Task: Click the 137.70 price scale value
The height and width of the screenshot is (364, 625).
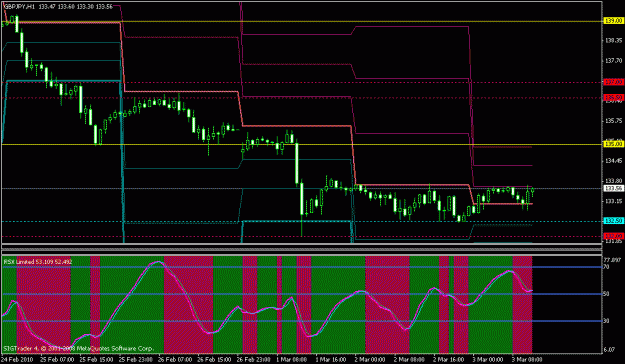Action: click(613, 61)
